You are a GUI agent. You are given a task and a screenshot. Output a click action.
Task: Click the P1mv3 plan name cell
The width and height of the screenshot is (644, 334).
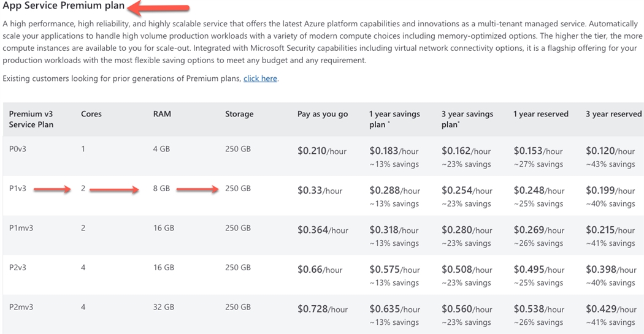[21, 228]
